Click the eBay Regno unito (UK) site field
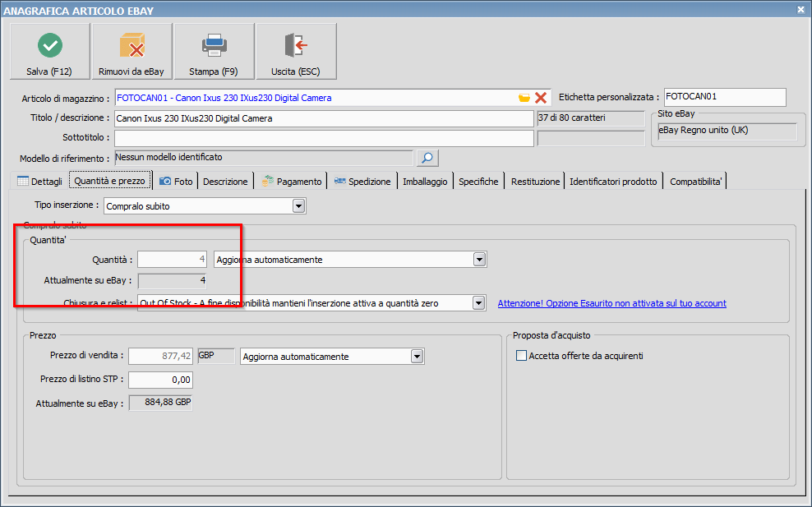The height and width of the screenshot is (507, 812). click(727, 131)
